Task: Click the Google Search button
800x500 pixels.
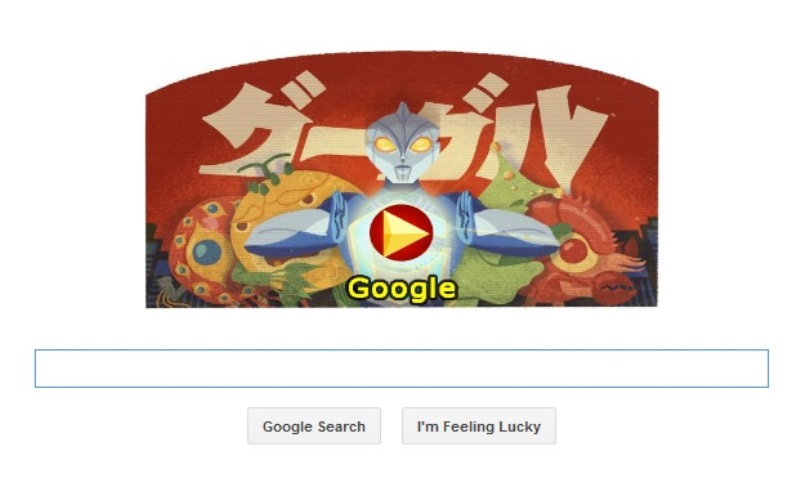Action: (314, 426)
